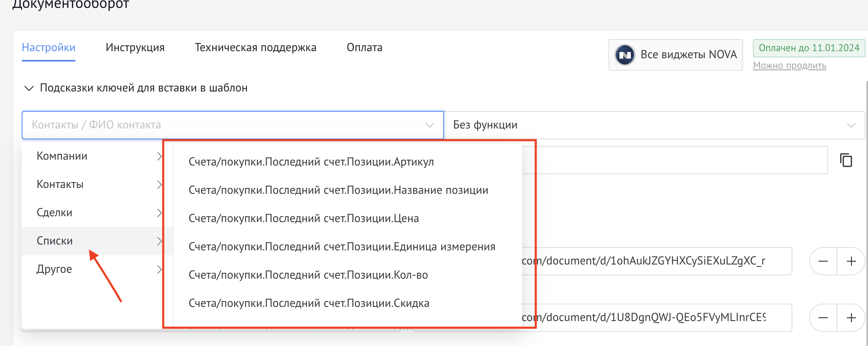This screenshot has width=868, height=346.
Task: Click the plus icon on first document row
Action: 851,261
